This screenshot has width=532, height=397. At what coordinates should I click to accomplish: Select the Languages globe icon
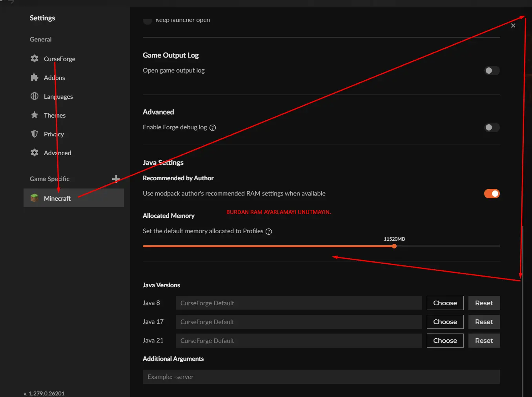[35, 96]
